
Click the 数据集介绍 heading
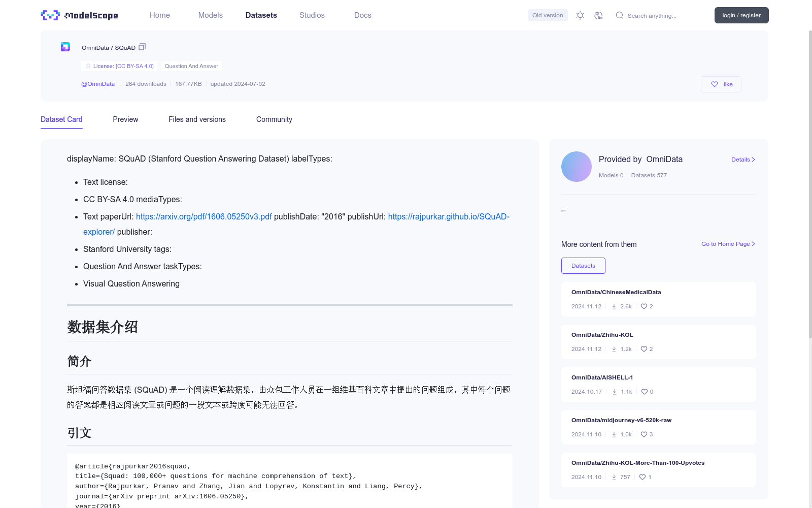[x=103, y=327]
